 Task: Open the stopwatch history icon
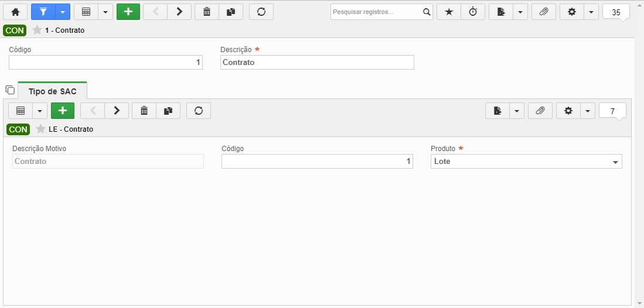[x=473, y=12]
